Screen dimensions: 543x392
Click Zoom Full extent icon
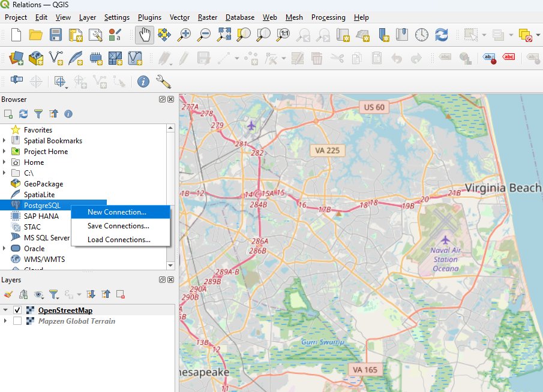click(224, 35)
